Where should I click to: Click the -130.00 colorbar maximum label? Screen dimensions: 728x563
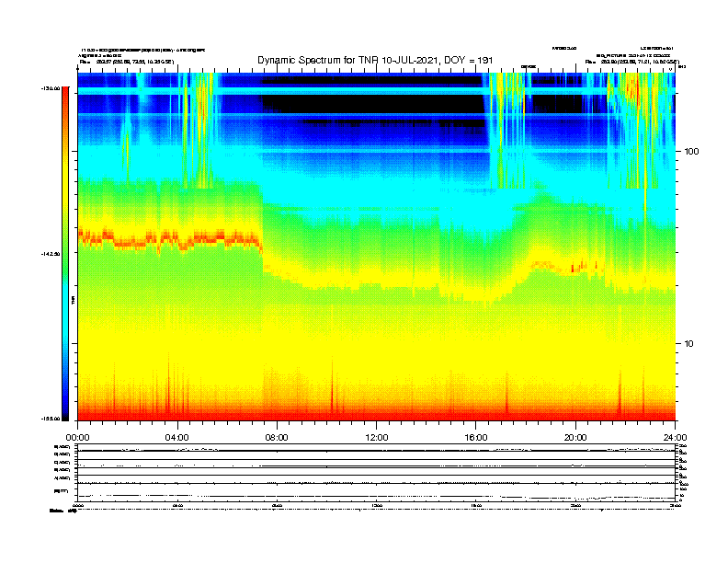click(51, 88)
